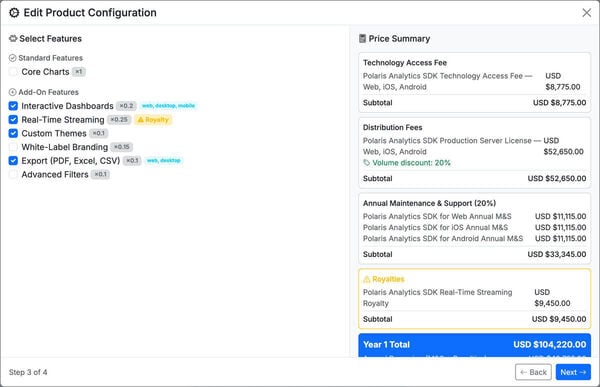The height and width of the screenshot is (387, 600).
Task: Click the USD $104,220.00 total amount
Action: point(549,345)
